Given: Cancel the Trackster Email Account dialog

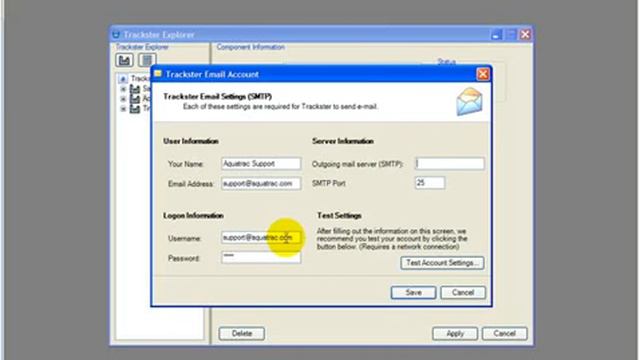Looking at the screenshot, I should 463,293.
